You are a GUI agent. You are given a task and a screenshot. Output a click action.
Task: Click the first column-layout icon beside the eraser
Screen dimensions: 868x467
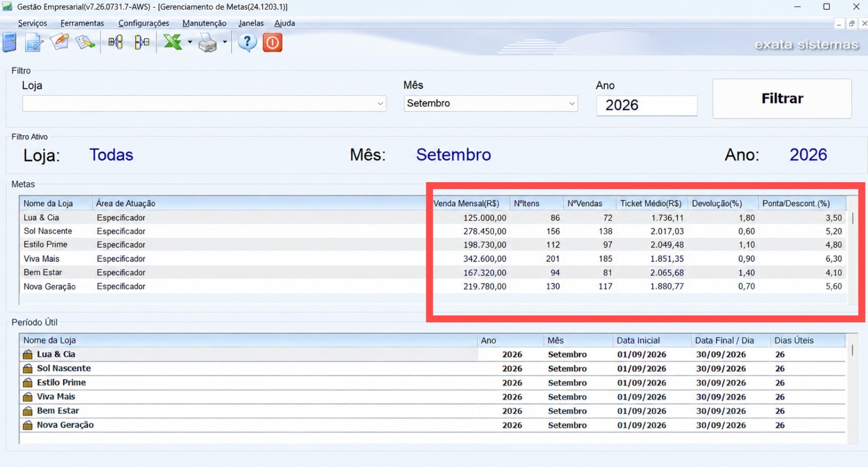[x=115, y=42]
